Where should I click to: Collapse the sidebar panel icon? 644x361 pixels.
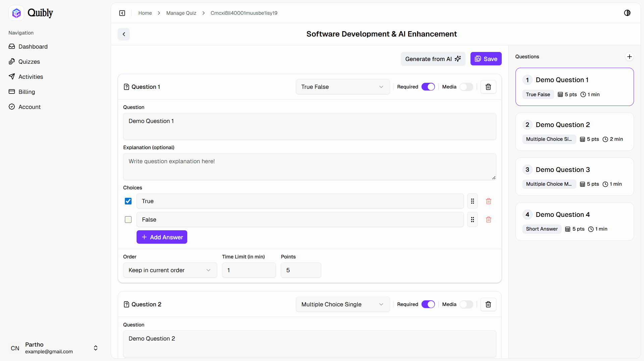pos(122,13)
